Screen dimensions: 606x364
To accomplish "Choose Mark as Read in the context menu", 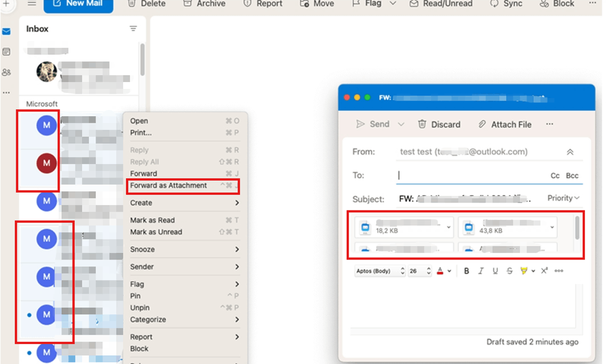I will 185,221.
